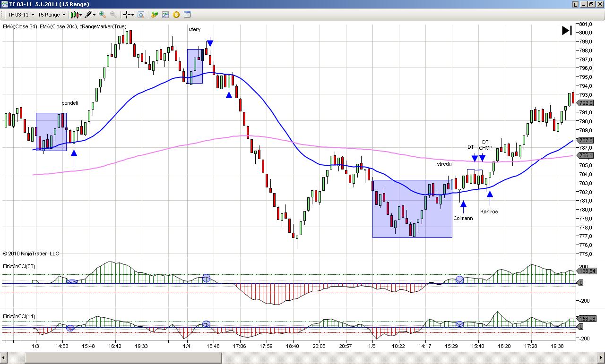Click the 801,0 price axis label
The image size is (605, 364).
click(x=586, y=24)
